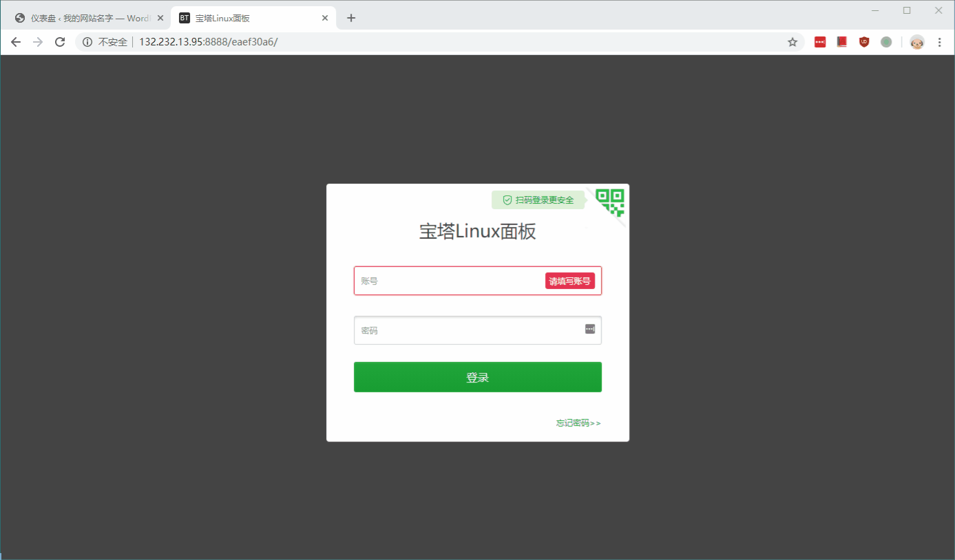The image size is (955, 560).
Task: Focus the 账号 input field
Action: click(478, 281)
